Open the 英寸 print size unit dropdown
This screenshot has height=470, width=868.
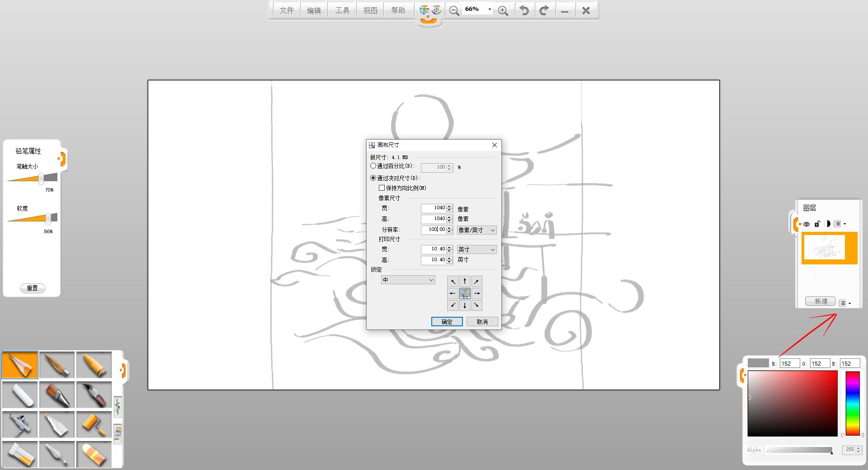coord(476,249)
